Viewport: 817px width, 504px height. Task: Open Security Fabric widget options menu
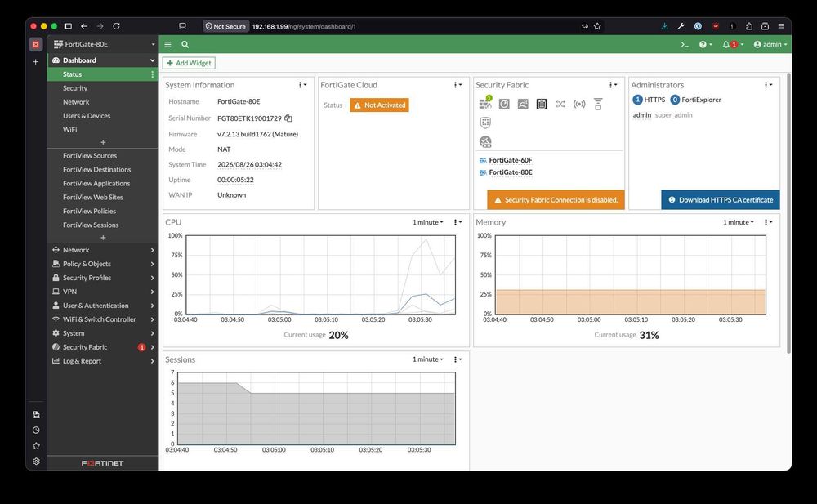tap(613, 85)
